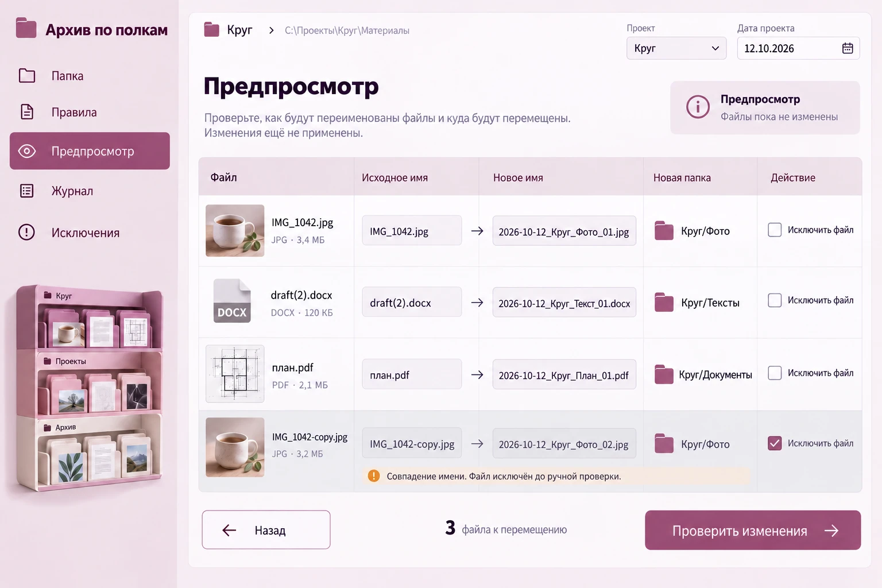This screenshot has height=588, width=882.
Task: Edit new name 2026-10-12_Круг_Фото_01.jpg
Action: click(564, 231)
